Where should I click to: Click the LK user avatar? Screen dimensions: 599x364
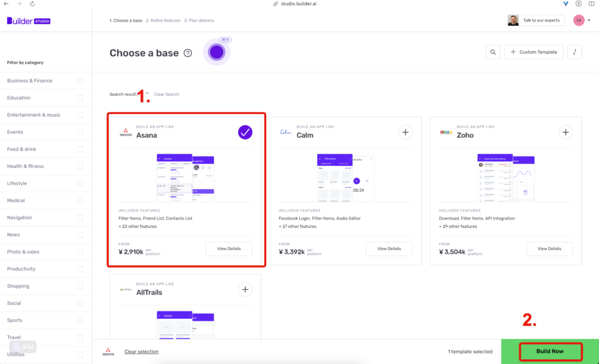point(579,20)
